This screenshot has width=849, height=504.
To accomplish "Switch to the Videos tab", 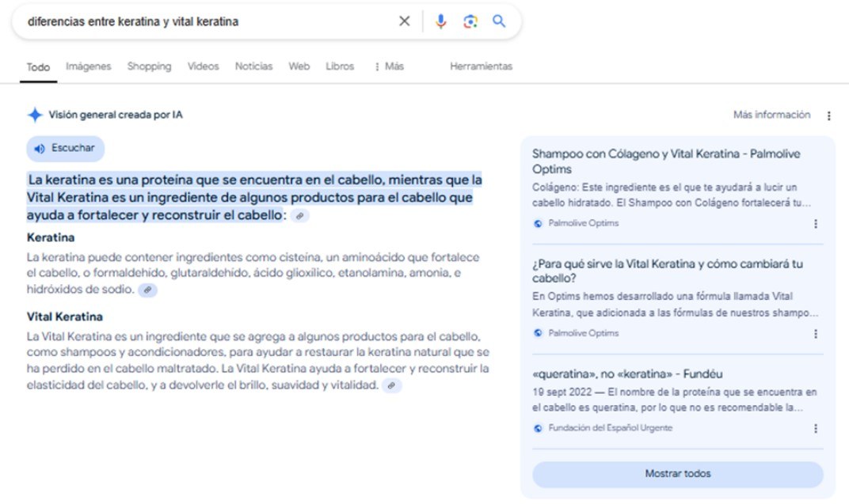I will click(x=203, y=66).
